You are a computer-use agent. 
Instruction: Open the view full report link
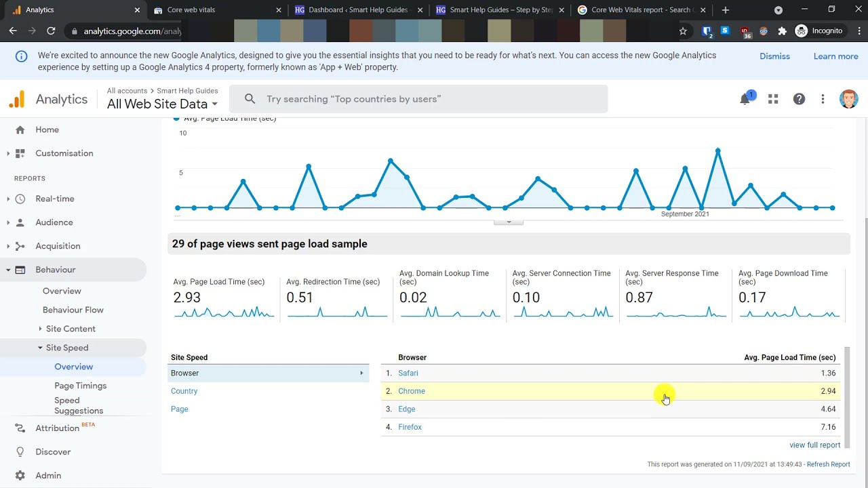[x=814, y=445]
